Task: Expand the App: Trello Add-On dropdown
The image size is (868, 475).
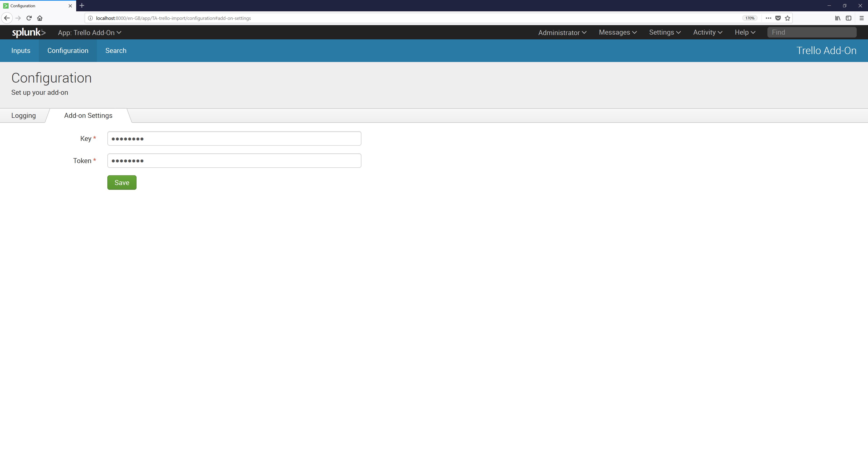Action: point(90,33)
